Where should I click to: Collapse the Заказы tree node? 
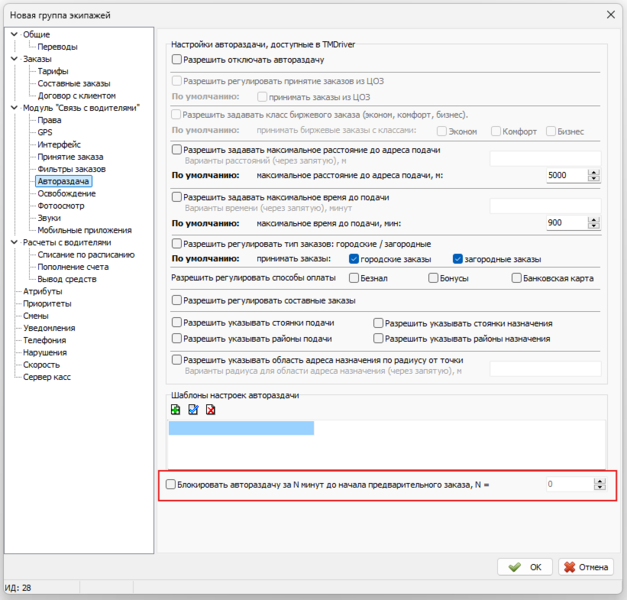point(13,59)
